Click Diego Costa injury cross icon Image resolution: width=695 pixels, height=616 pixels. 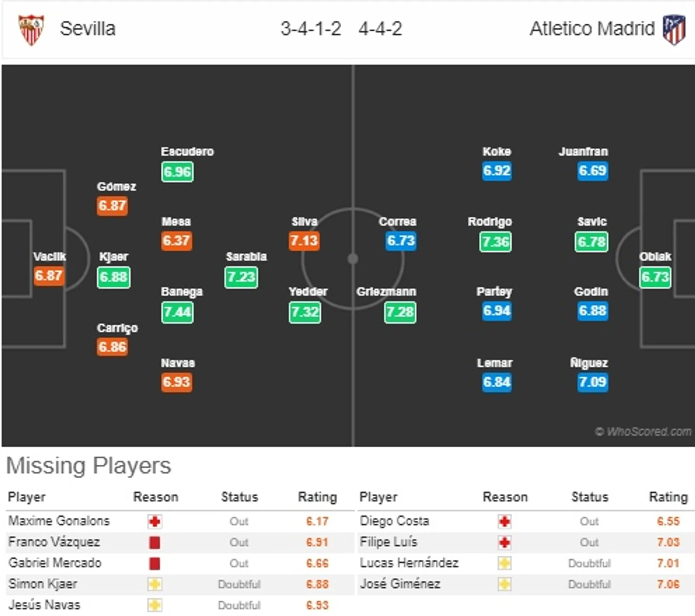tap(505, 521)
